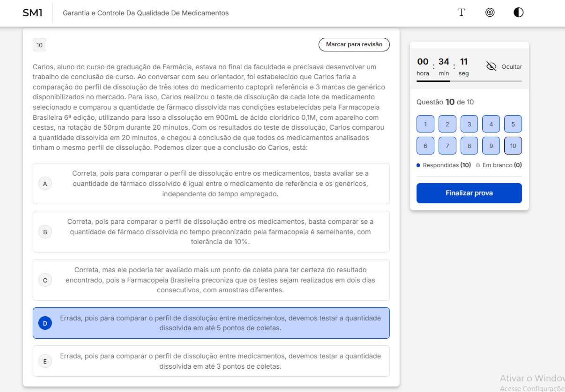
Task: Click the text size T icon
Action: [x=461, y=12]
